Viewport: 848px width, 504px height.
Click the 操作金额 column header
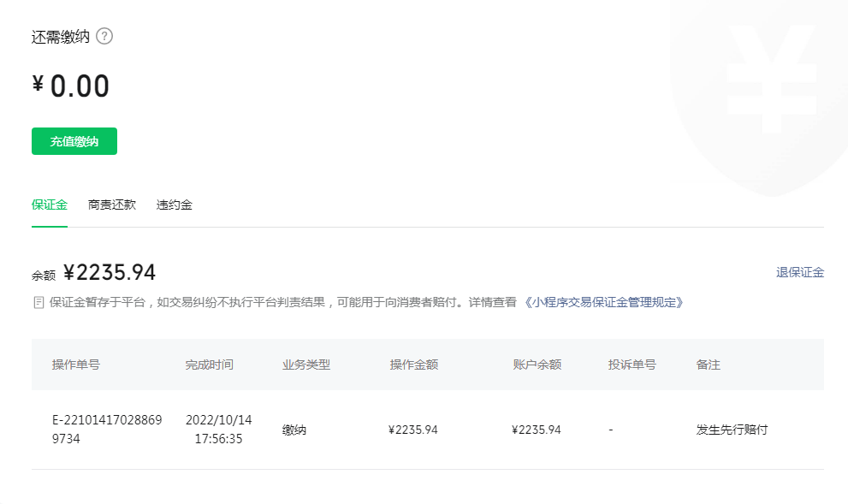pyautogui.click(x=413, y=365)
